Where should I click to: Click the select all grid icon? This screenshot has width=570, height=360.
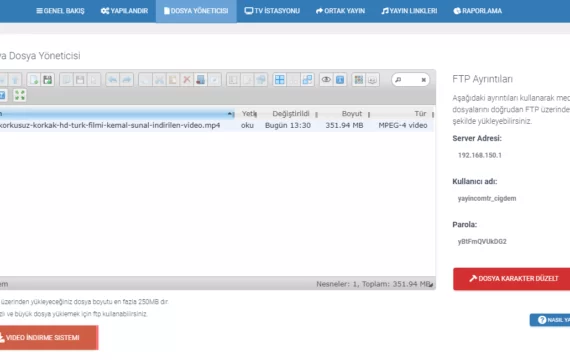[280, 80]
